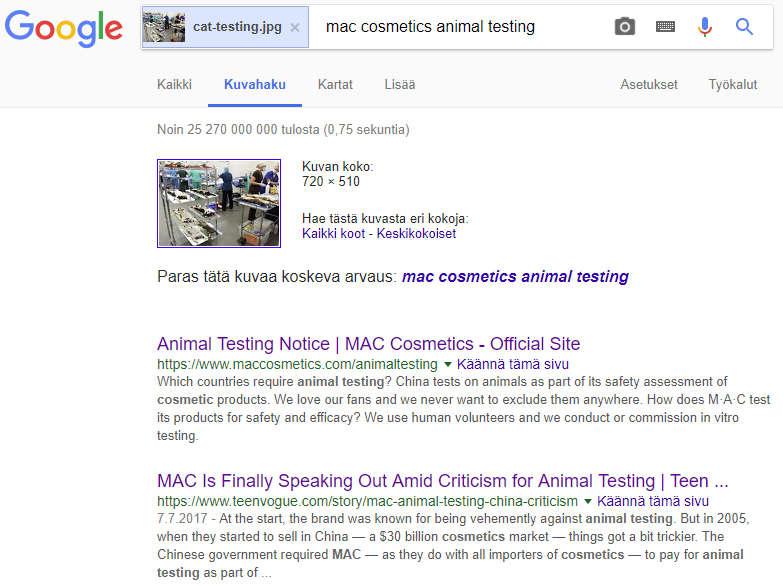Open the on-screen keyboard icon
This screenshot has width=783, height=586.
[x=665, y=26]
